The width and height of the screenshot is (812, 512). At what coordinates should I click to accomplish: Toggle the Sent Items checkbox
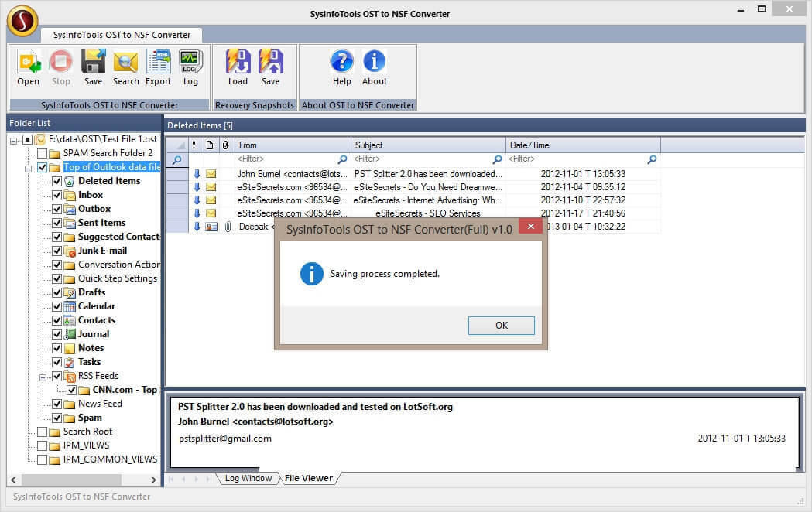coord(57,223)
